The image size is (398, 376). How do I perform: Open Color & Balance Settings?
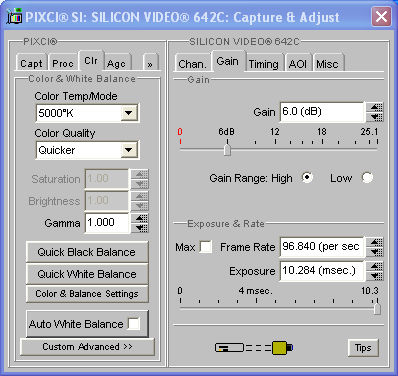pos(87,294)
